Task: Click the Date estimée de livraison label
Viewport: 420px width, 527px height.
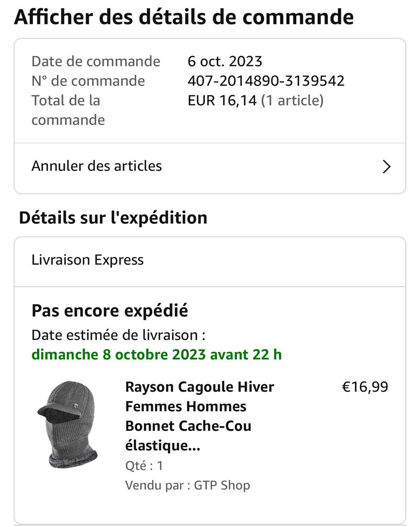Action: click(x=118, y=335)
